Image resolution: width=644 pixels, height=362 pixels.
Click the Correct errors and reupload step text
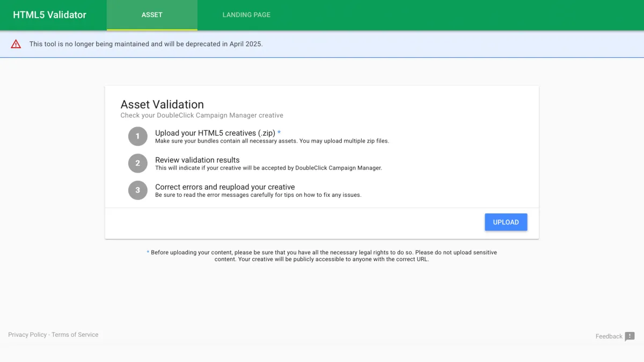(224, 186)
